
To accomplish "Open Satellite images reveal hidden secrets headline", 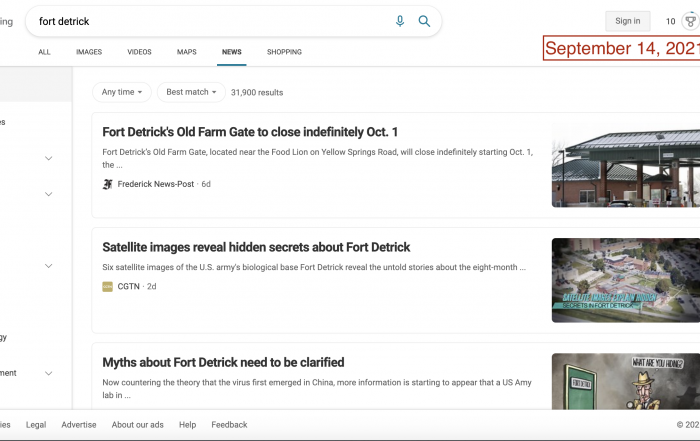I will pos(256,247).
